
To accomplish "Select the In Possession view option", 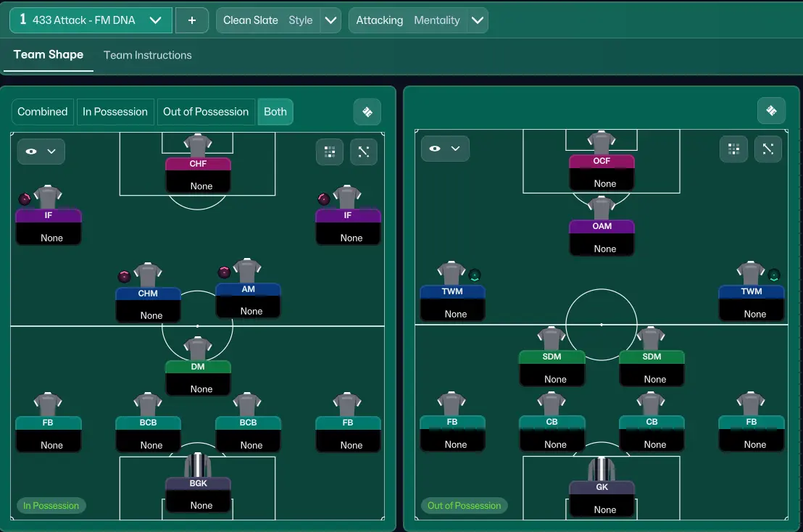I will click(115, 112).
